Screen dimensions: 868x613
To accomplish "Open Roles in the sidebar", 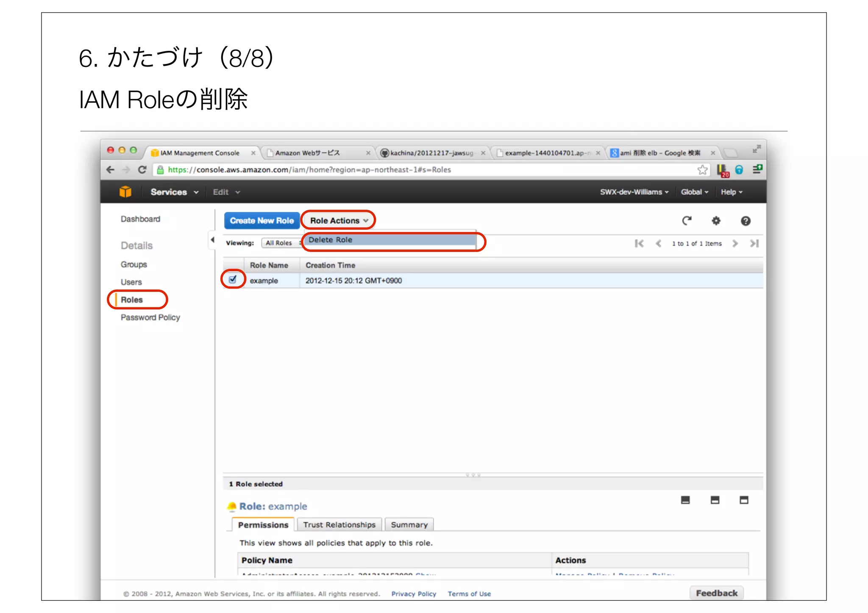I will pyautogui.click(x=132, y=300).
